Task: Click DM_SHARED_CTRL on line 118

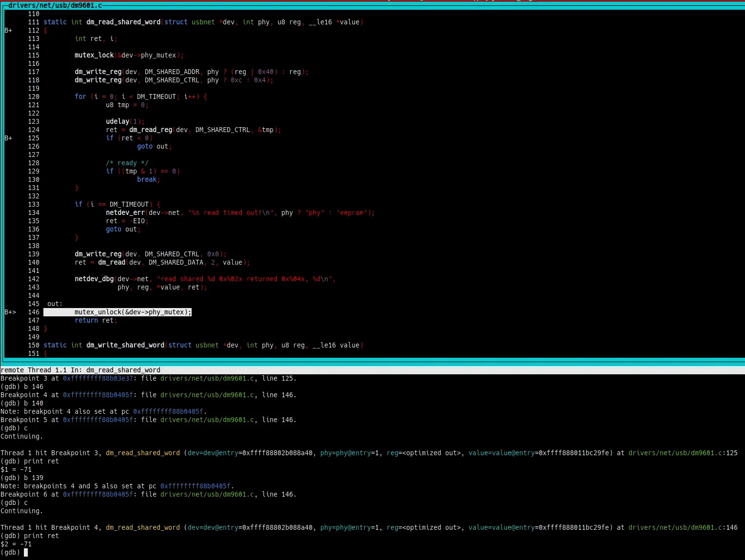Action: coord(172,80)
